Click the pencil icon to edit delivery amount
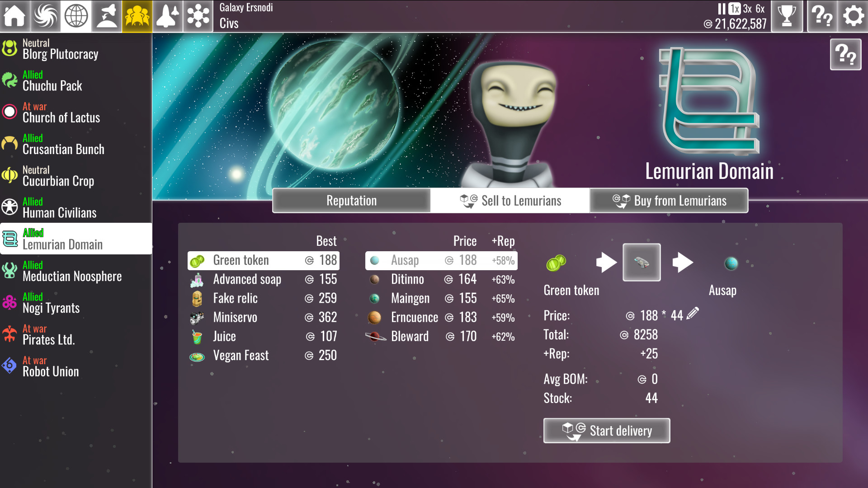Viewport: 868px width, 488px height. pyautogui.click(x=693, y=313)
